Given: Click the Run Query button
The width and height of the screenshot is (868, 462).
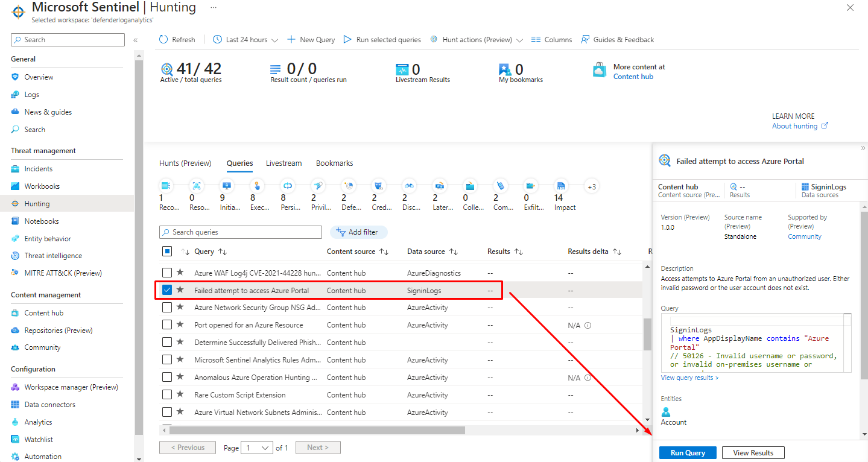Looking at the screenshot, I should tap(687, 453).
